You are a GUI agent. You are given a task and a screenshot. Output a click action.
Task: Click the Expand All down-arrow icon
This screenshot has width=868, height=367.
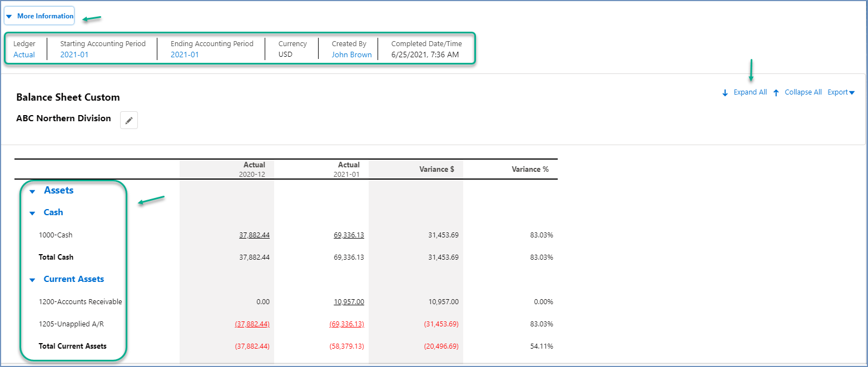coord(725,93)
